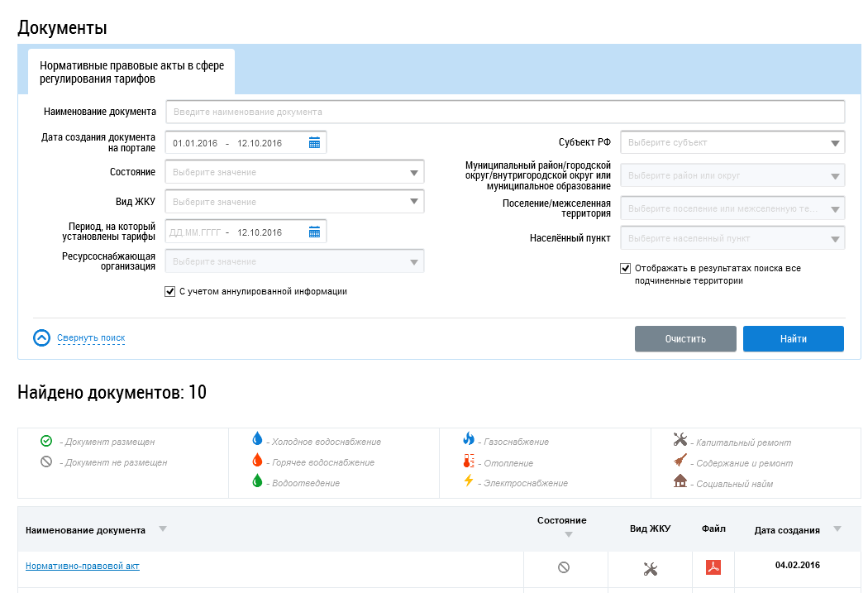This screenshot has width=868, height=593.
Task: Select 'Нормативные правовые акты' tab
Action: 131,72
